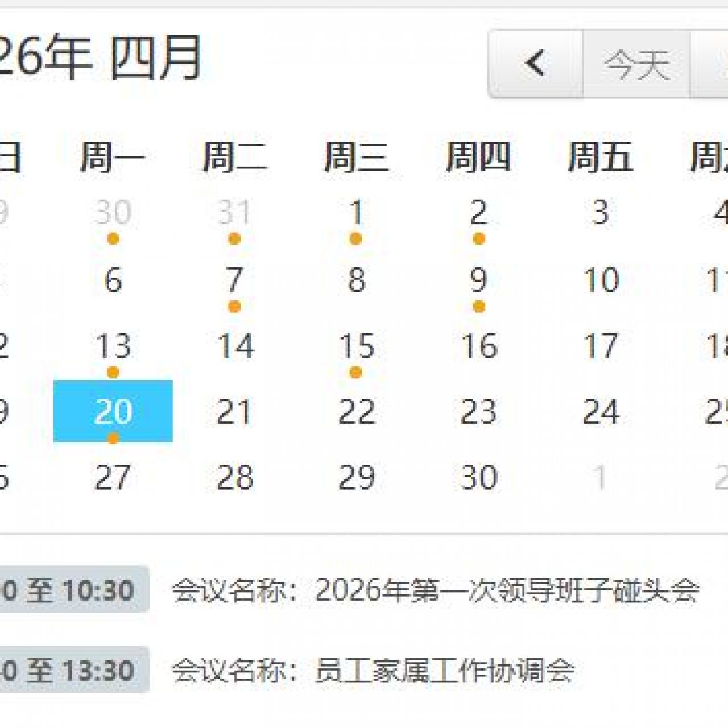The height and width of the screenshot is (728, 728).
Task: Select greyed-out March 30 date
Action: [113, 213]
